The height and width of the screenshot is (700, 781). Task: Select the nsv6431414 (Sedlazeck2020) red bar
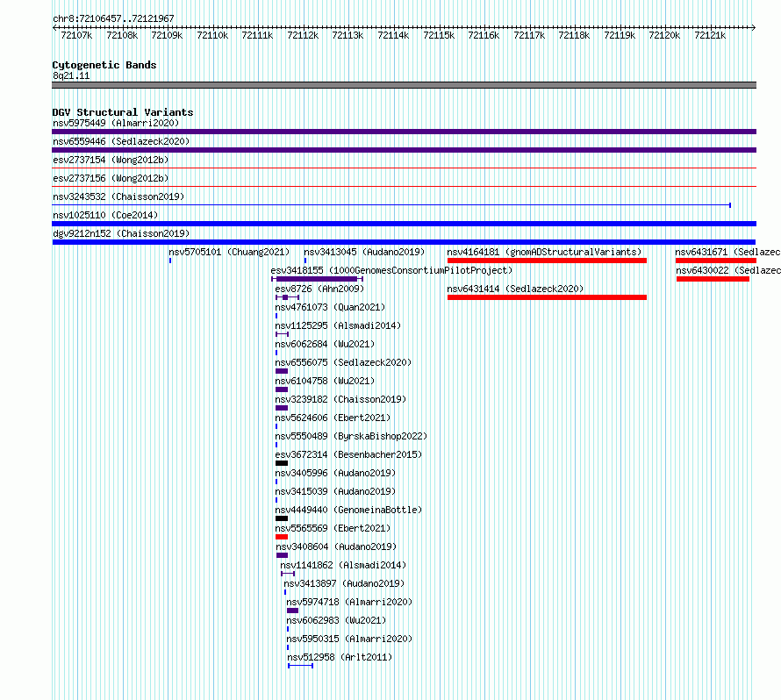(547, 297)
